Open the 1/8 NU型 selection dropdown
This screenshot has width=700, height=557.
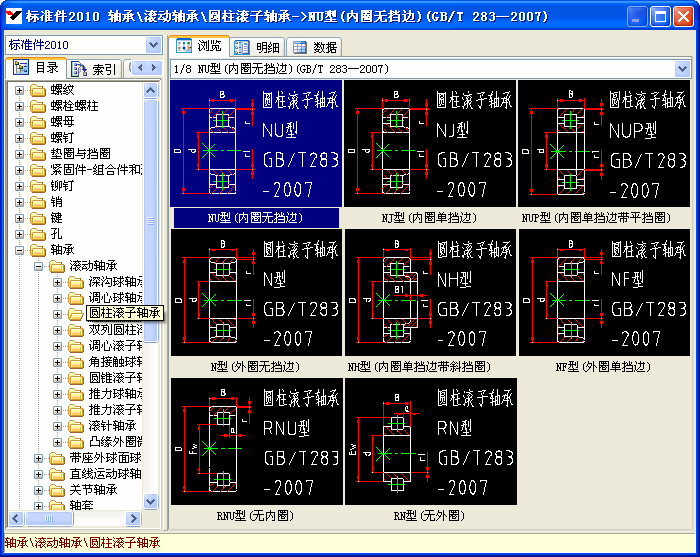pyautogui.click(x=682, y=69)
